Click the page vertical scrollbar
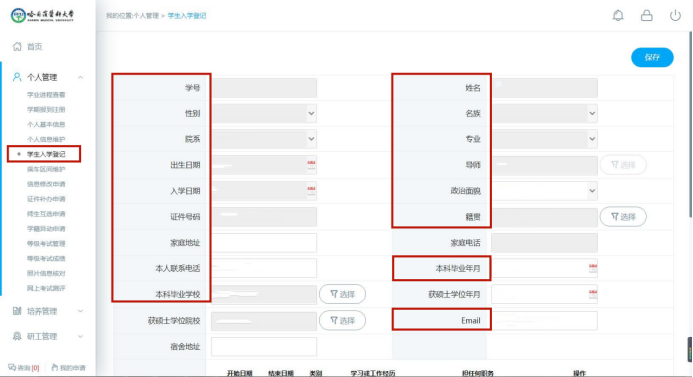This screenshot has width=693, height=377. tap(690, 124)
